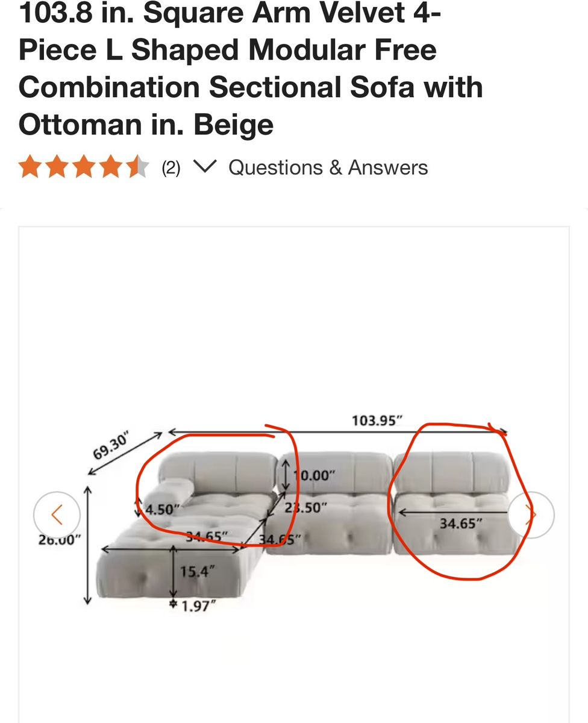Click the 103.95" overall width label
This screenshot has height=723, width=588.
377,420
